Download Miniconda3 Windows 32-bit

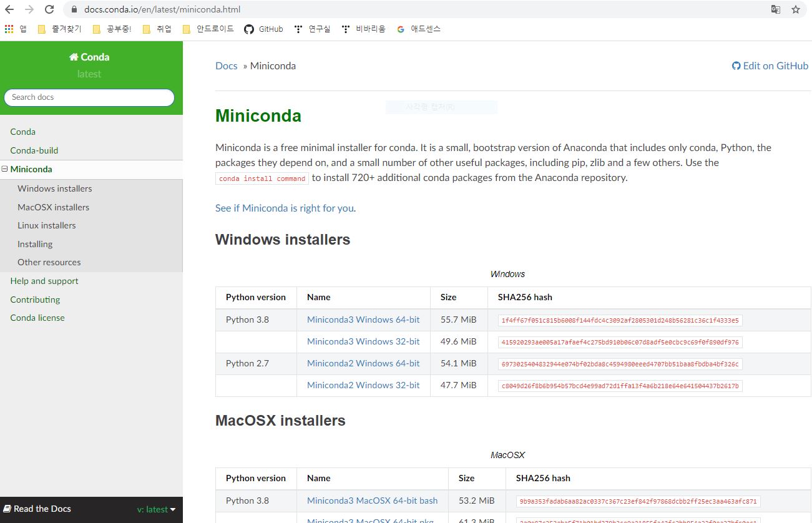(363, 341)
